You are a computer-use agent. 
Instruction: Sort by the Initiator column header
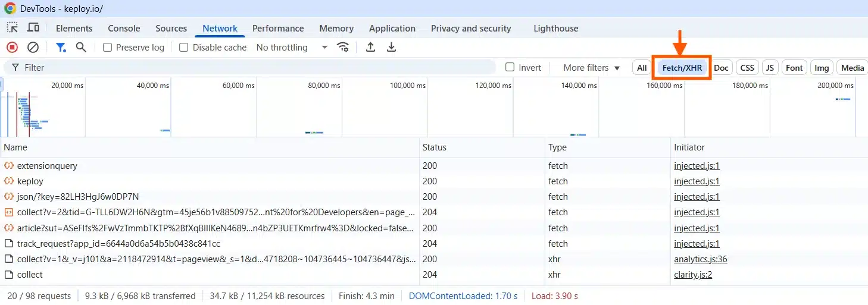[769, 147]
